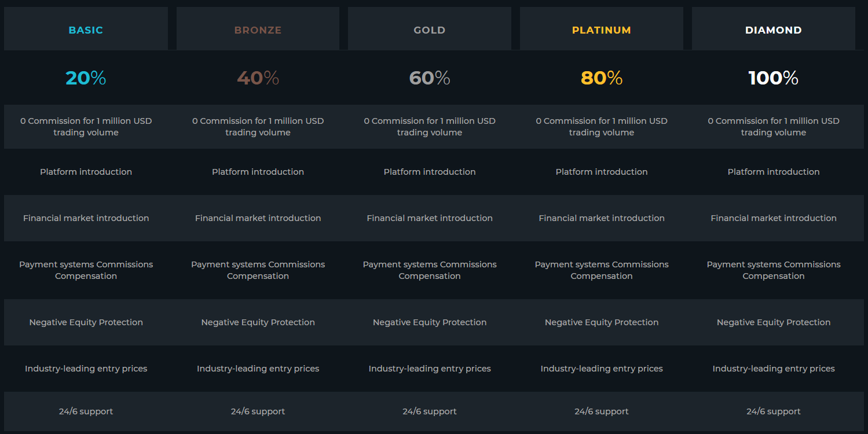Click the 20% value under BASIC
868x434 pixels.
tap(86, 78)
